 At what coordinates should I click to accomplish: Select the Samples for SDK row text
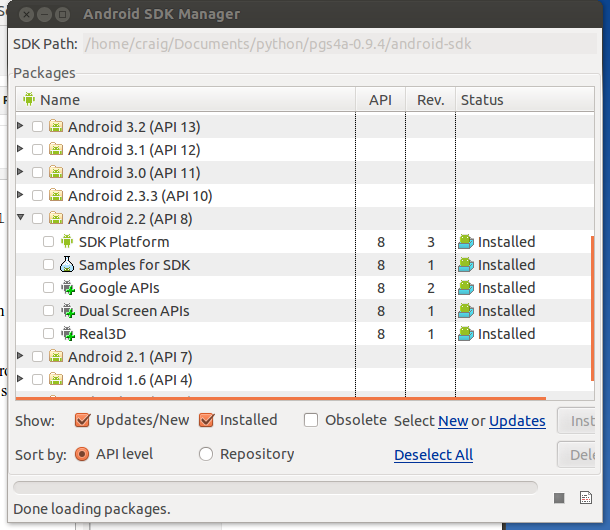click(x=134, y=265)
